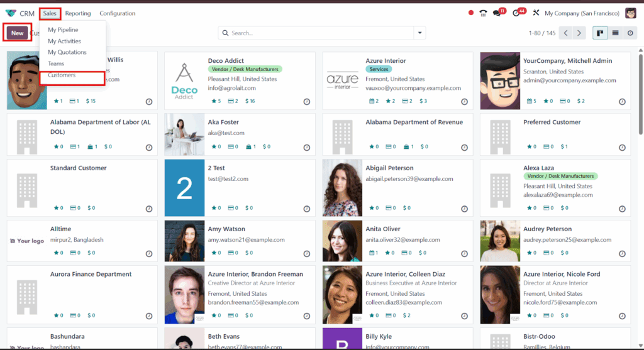The width and height of the screenshot is (644, 350).
Task: Click the New button
Action: (17, 33)
